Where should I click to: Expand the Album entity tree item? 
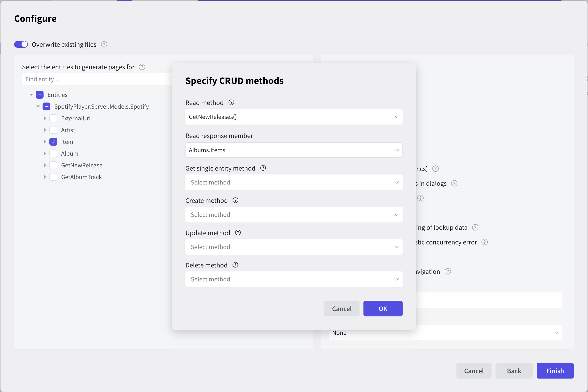[45, 154]
